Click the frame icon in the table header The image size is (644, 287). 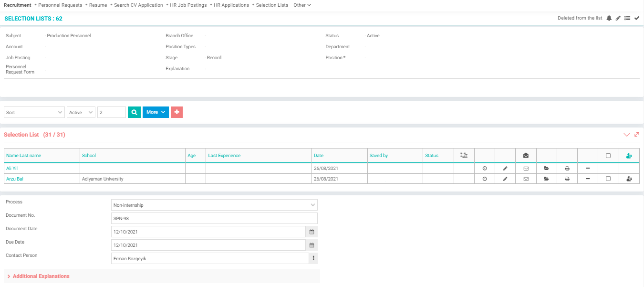tap(464, 155)
